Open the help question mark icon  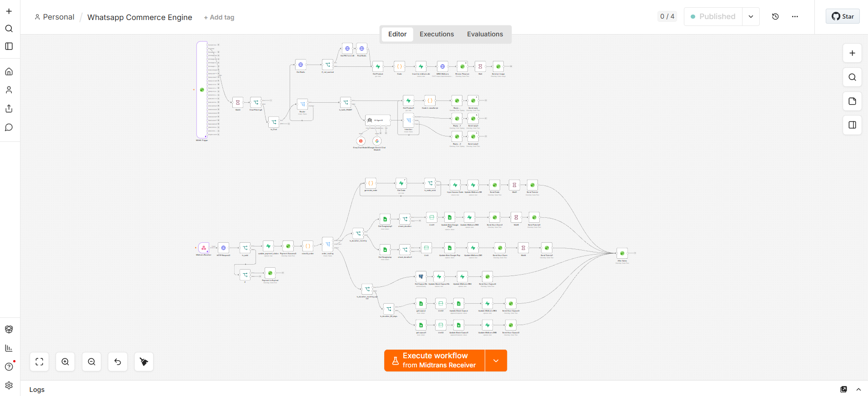click(9, 366)
